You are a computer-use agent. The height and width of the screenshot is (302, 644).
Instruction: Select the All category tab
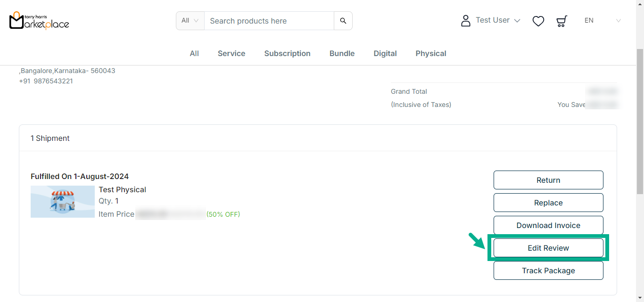[194, 53]
